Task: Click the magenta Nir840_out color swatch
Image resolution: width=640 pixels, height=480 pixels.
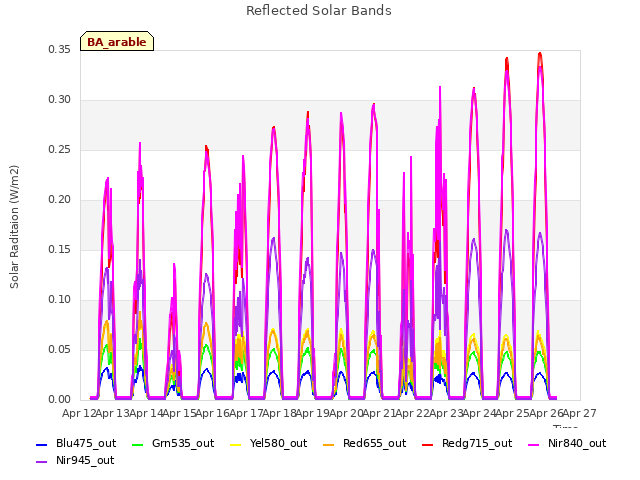Action: click(534, 444)
